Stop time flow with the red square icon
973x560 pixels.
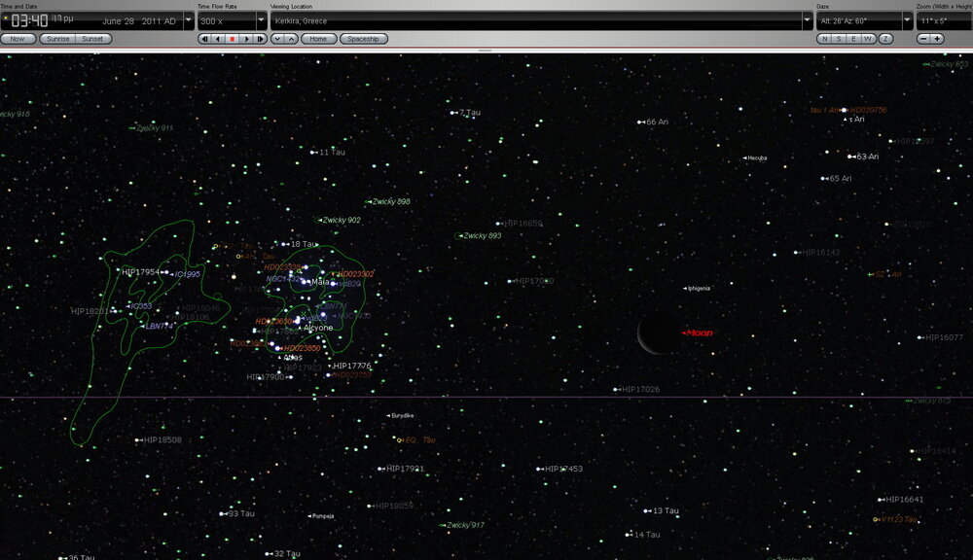click(231, 40)
